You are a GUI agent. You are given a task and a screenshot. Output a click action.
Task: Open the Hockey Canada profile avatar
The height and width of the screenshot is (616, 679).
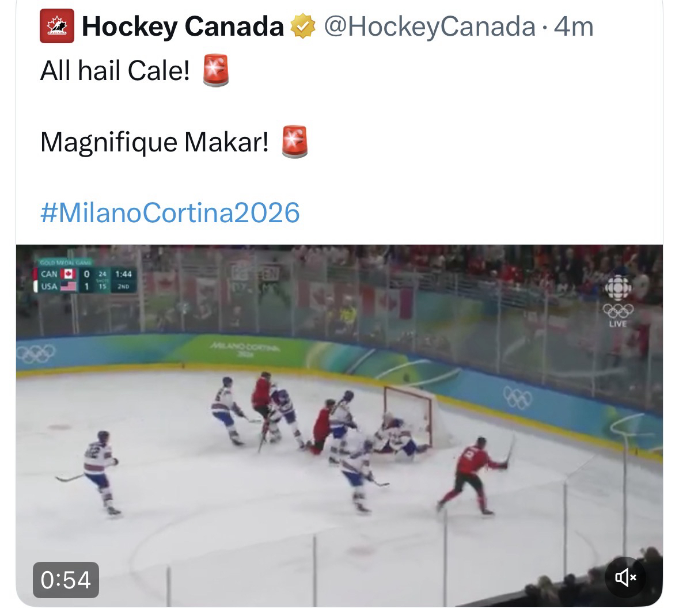(x=56, y=26)
